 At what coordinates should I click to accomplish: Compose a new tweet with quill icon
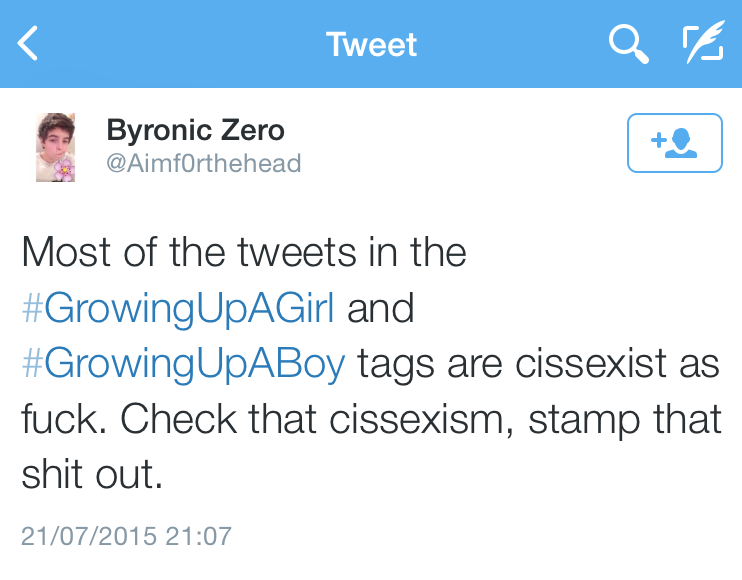[x=703, y=44]
